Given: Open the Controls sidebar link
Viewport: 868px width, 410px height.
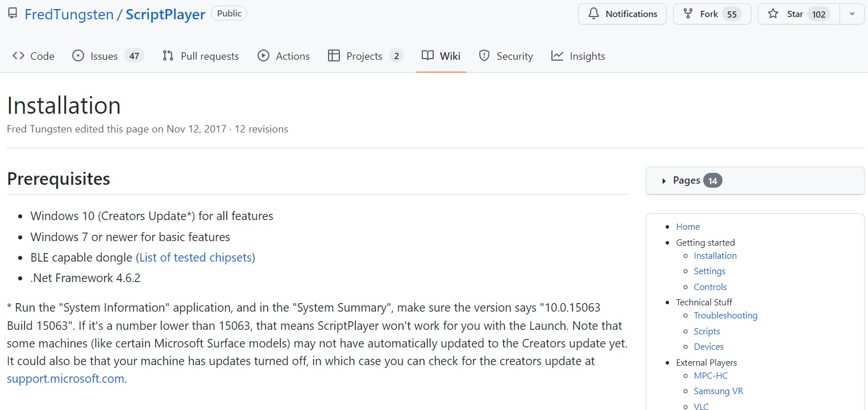Looking at the screenshot, I should point(710,287).
